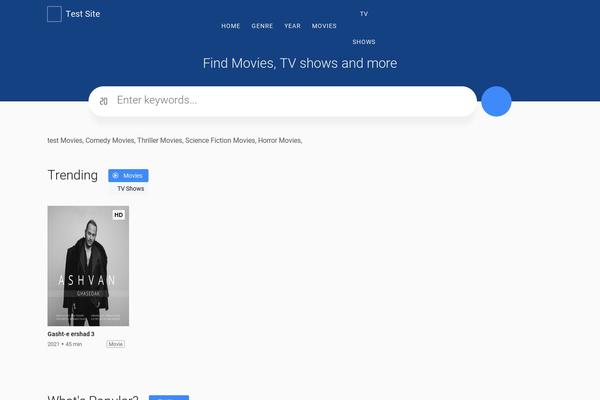Click the Enter keywords search field

point(290,101)
